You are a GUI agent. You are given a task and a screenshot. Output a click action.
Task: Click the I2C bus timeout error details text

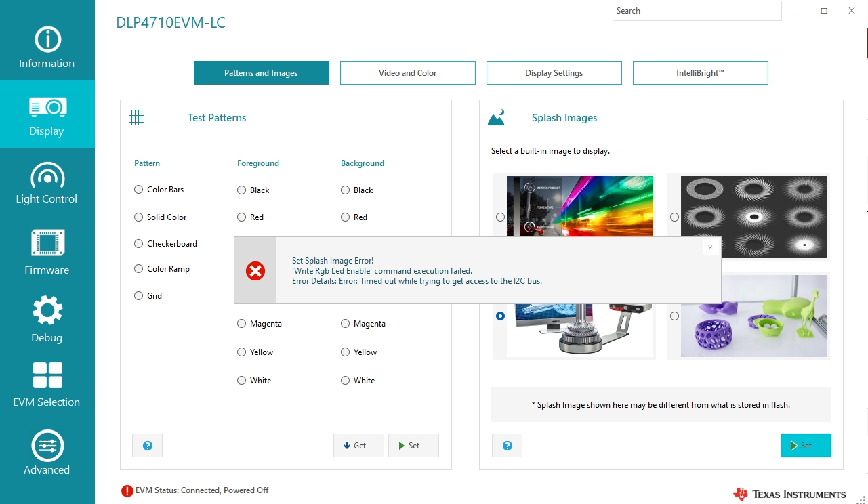coord(417,281)
